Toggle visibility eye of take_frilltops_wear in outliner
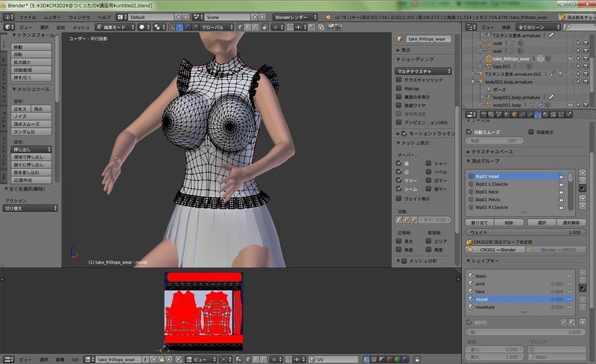 (570, 58)
